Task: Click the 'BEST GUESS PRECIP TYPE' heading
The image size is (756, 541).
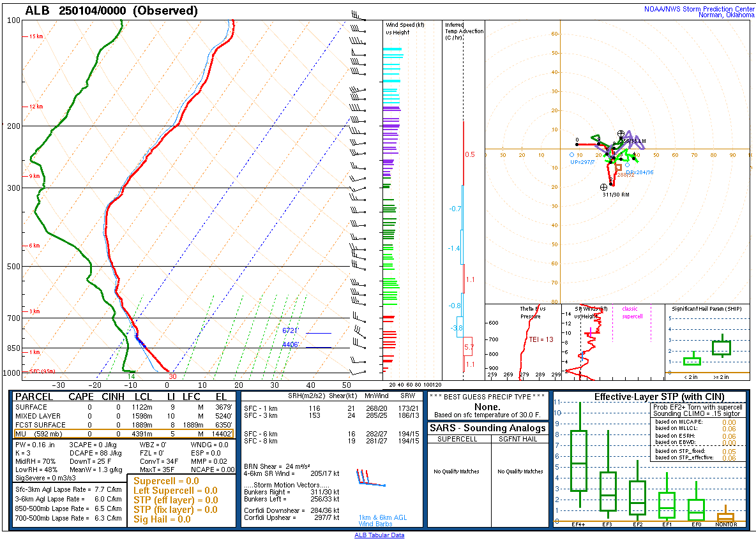Action: (x=487, y=396)
